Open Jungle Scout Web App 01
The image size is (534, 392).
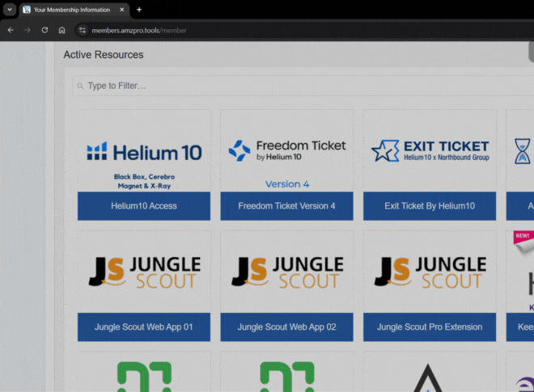coord(144,327)
